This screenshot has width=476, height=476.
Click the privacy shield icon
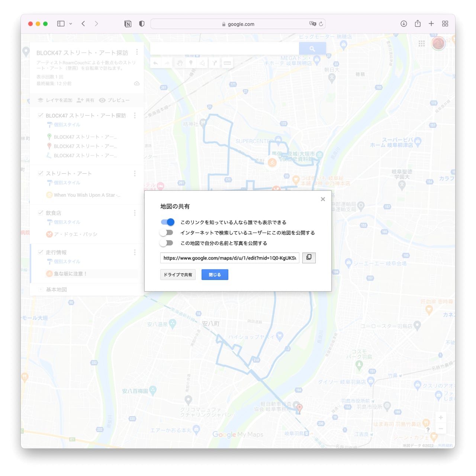point(142,24)
